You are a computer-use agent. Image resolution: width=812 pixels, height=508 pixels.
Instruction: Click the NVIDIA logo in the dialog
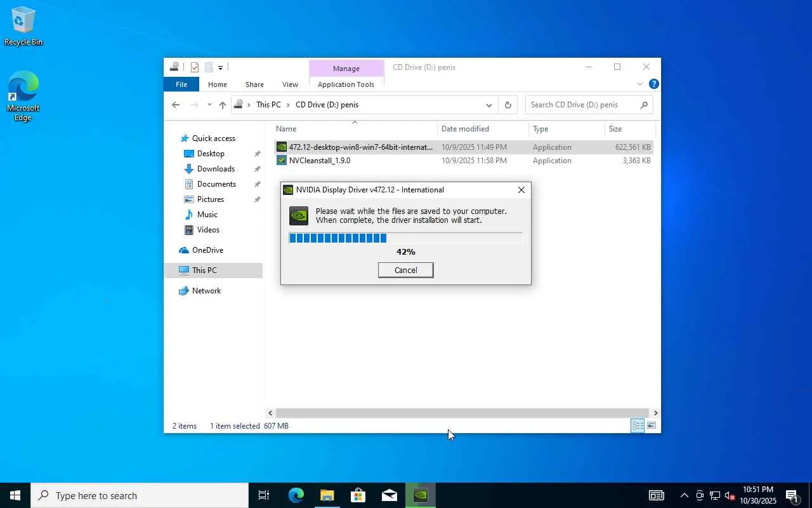[x=299, y=216]
